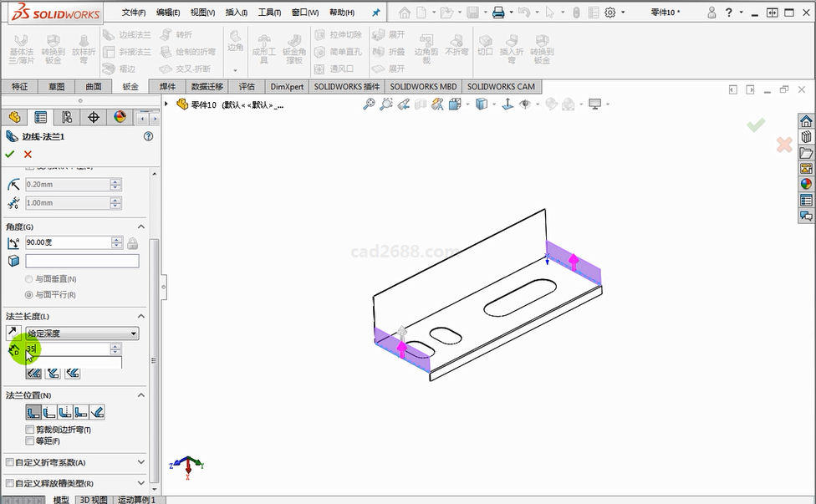Click the Print icon in top toolbar
The height and width of the screenshot is (504, 816).
[498, 13]
